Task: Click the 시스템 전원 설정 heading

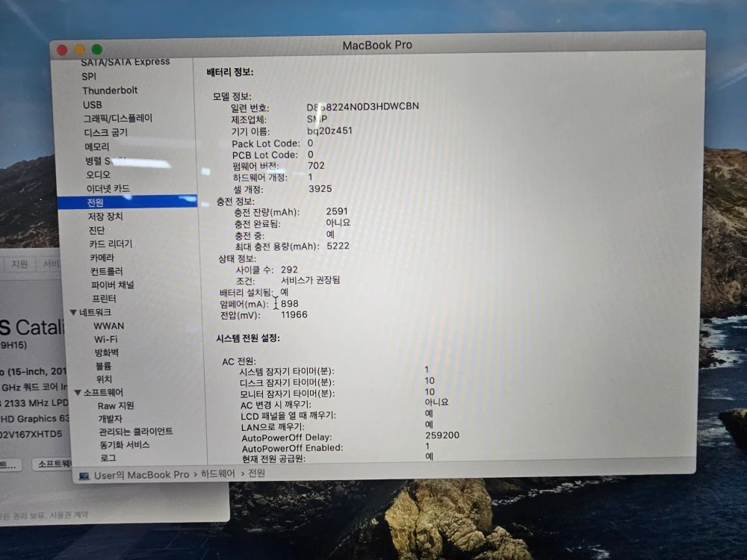Action: [248, 338]
